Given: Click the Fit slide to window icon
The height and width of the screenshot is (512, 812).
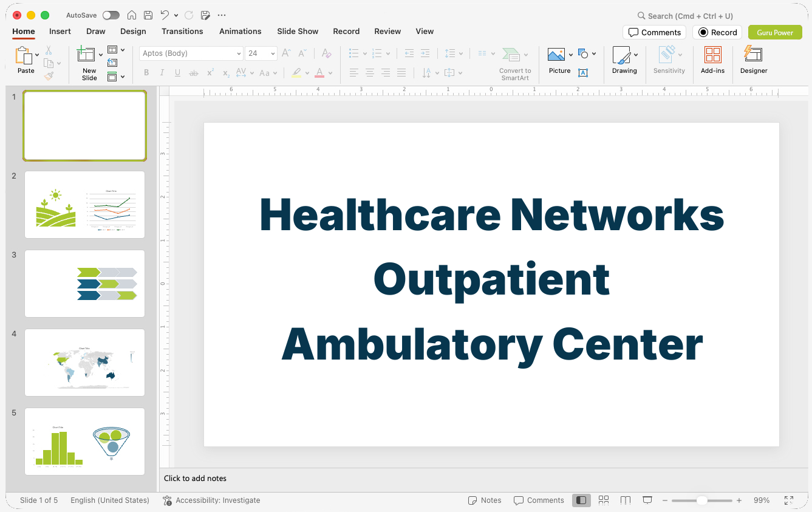Looking at the screenshot, I should (789, 500).
